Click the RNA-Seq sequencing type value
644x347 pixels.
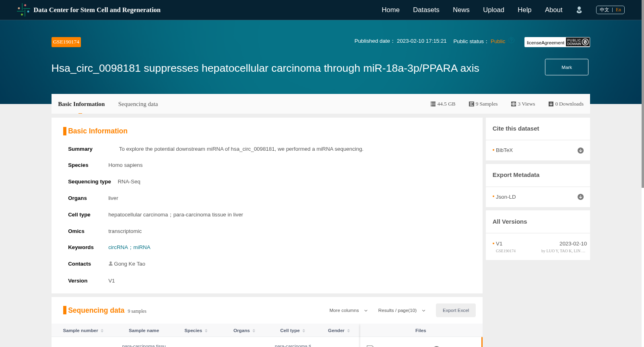(x=129, y=182)
